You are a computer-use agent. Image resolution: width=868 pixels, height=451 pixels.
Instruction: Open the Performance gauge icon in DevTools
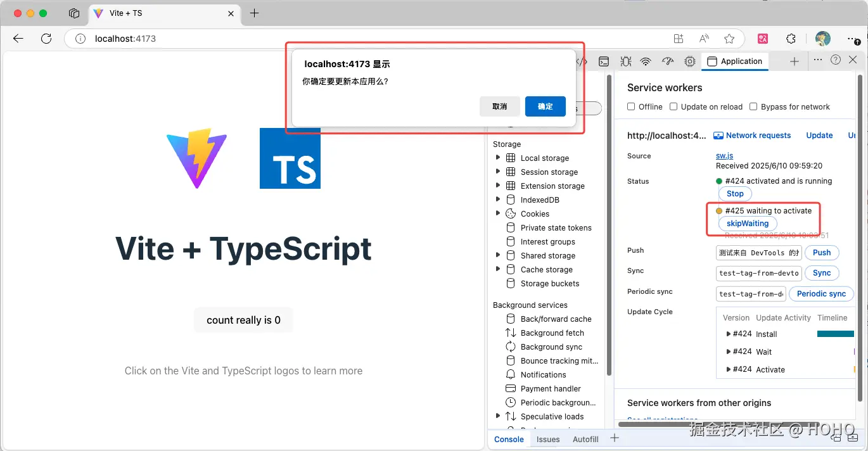coord(668,61)
